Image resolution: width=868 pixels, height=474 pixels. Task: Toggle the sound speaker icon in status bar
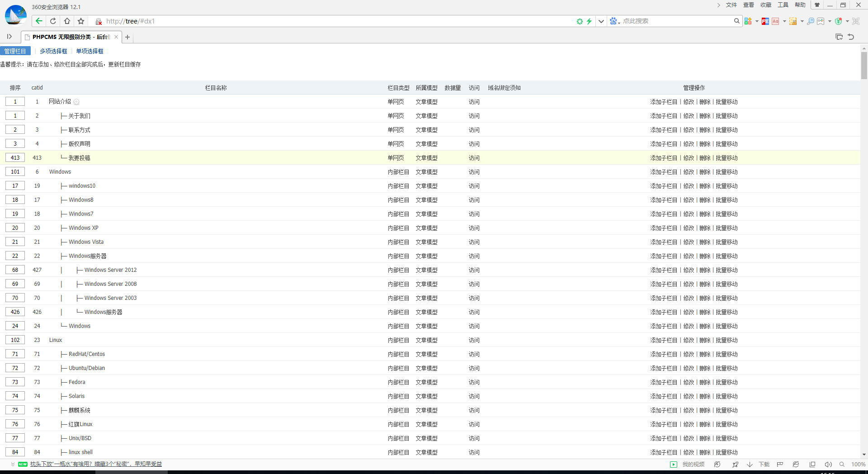(828, 465)
